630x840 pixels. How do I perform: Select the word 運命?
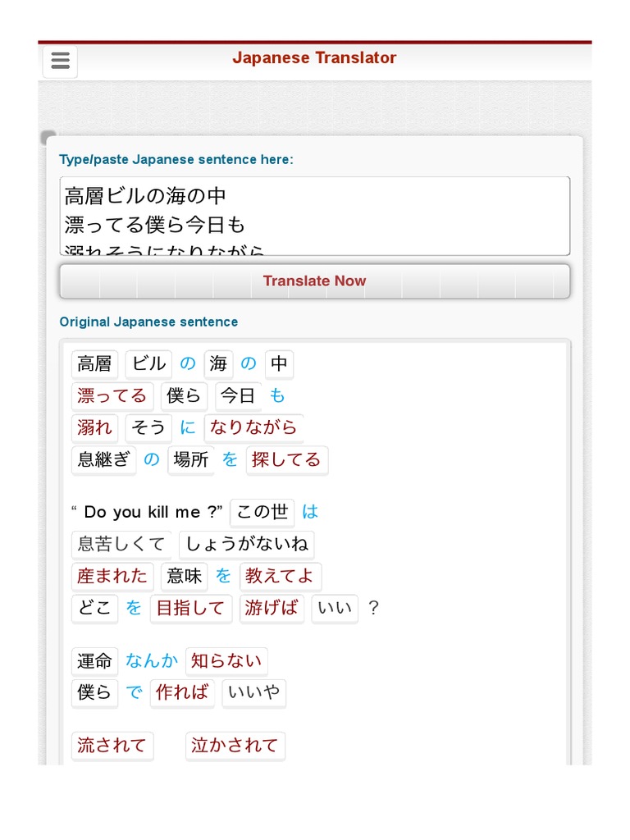click(94, 660)
